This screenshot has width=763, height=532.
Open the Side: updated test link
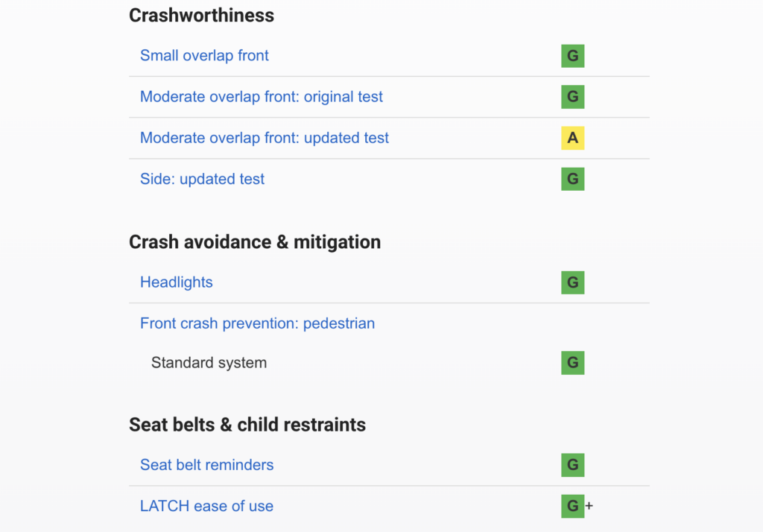pos(202,179)
